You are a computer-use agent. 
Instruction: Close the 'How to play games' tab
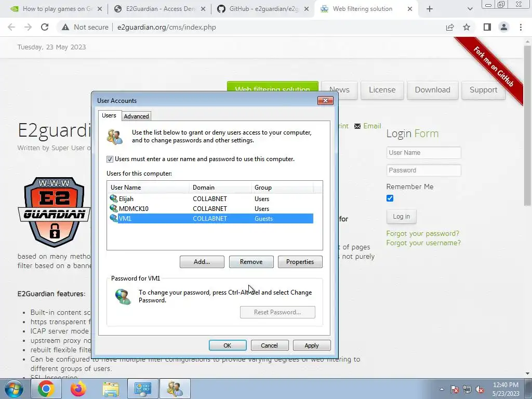point(100,9)
